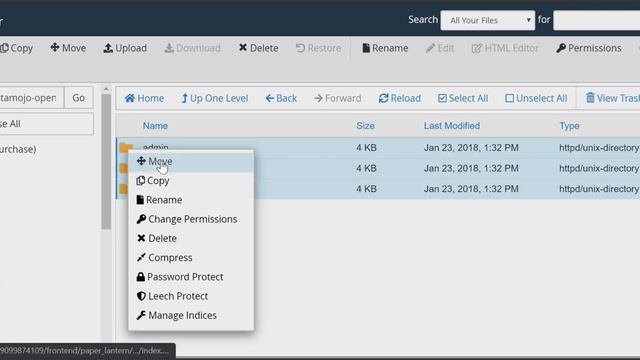Click scrollbar up arrow in left panel
The height and width of the screenshot is (360, 640).
tap(106, 89)
